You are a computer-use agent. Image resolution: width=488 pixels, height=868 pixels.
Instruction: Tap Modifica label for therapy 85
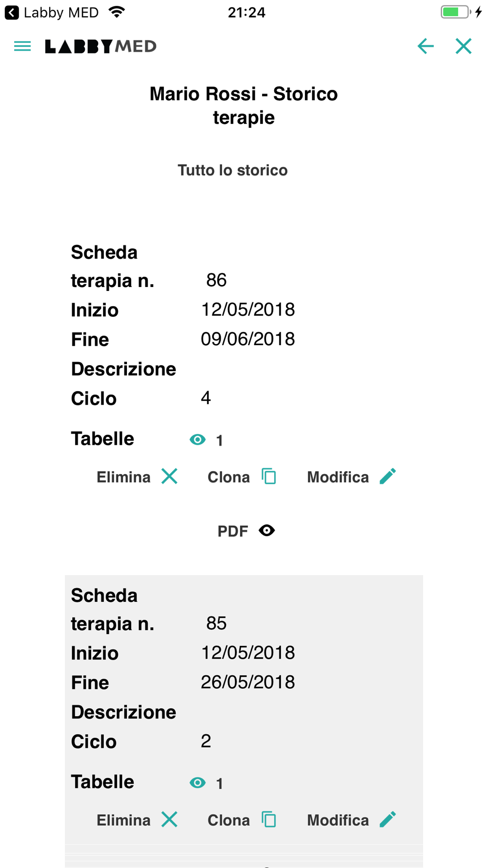point(338,820)
